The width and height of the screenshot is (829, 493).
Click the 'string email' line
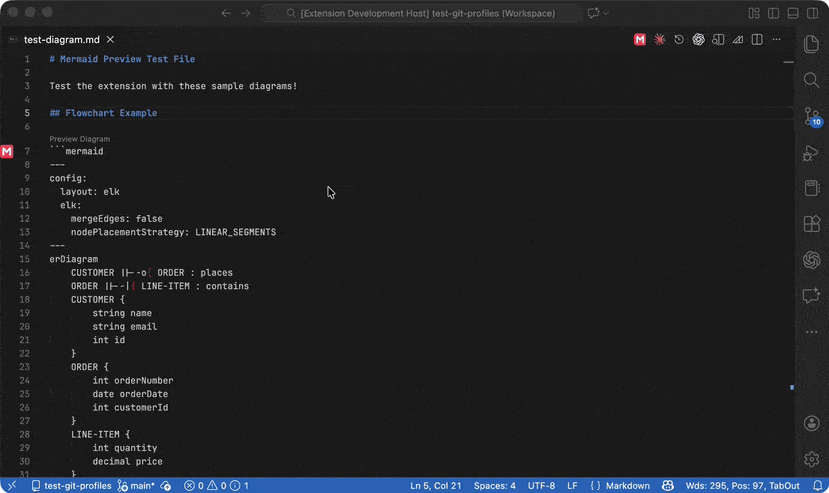coord(125,327)
